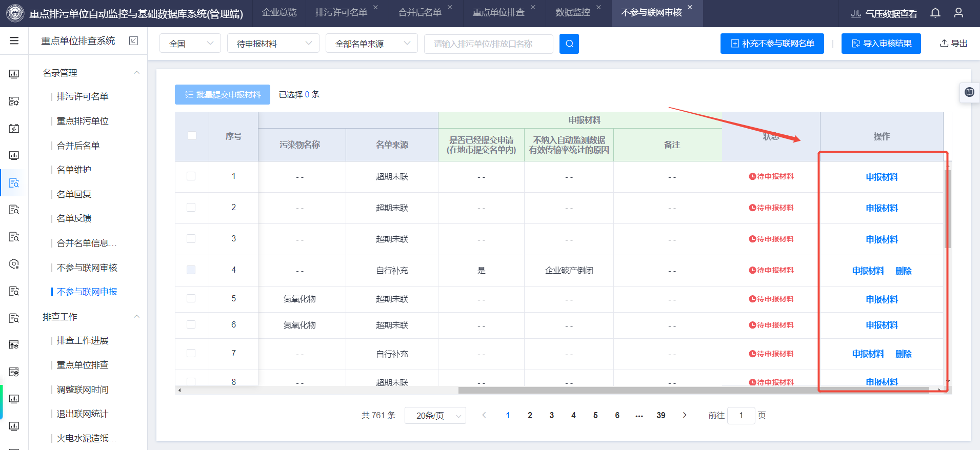This screenshot has height=450, width=980.
Task: Open 重点排污单位 in the sidebar
Action: tap(83, 121)
